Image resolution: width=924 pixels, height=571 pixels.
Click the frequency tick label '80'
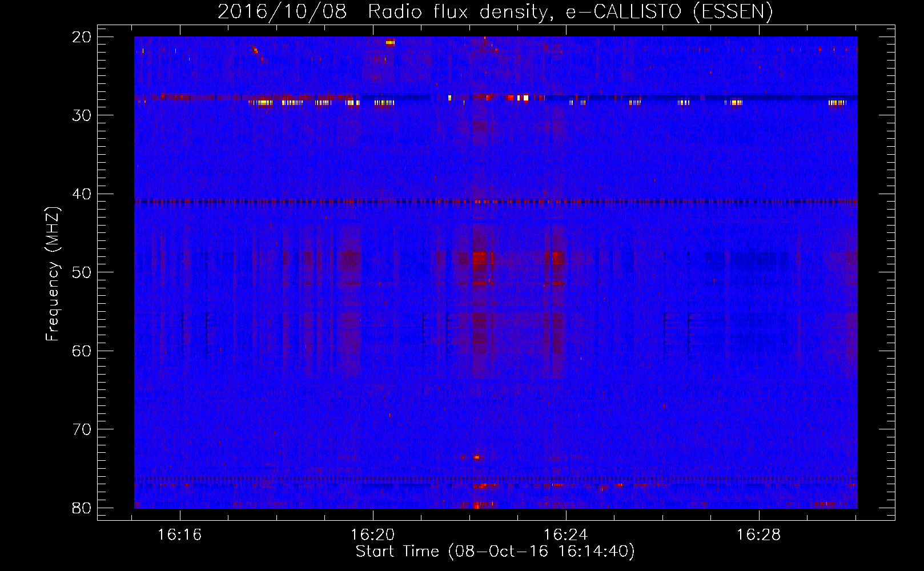tap(82, 508)
